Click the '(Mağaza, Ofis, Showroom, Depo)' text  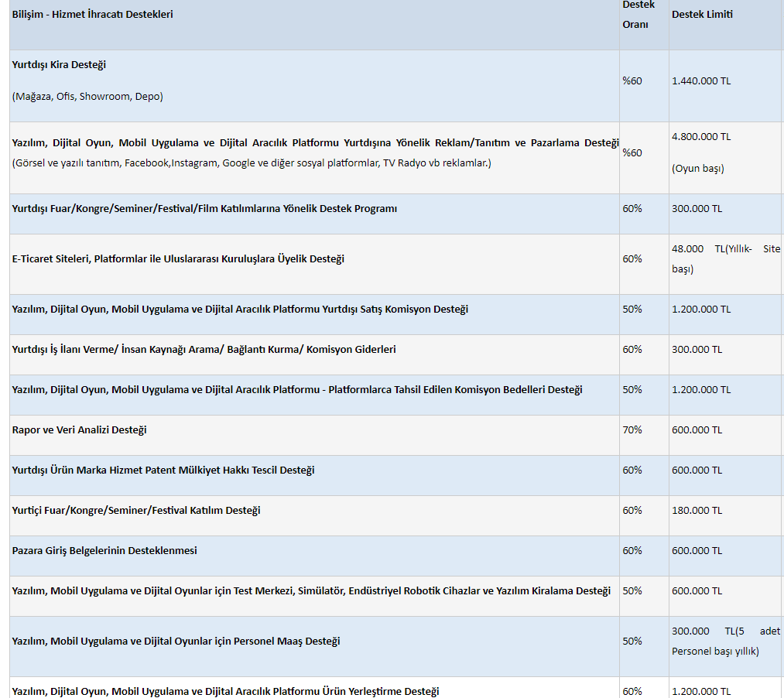coord(87,97)
